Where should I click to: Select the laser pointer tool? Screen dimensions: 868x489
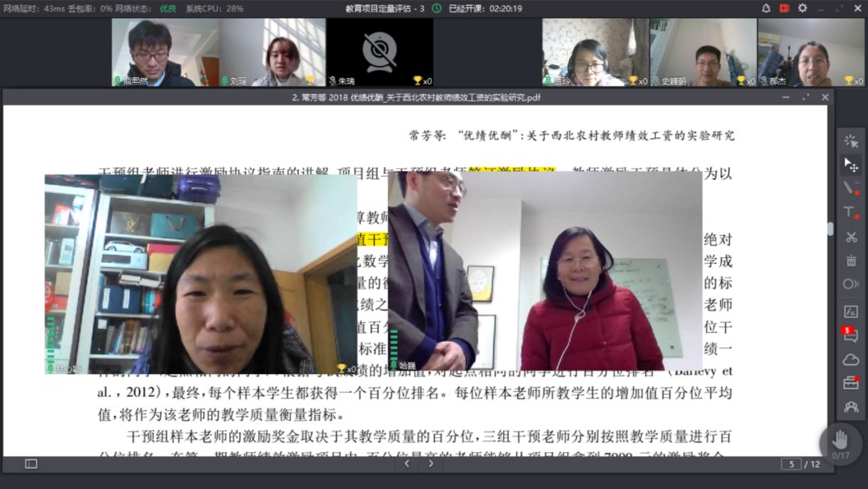tap(850, 140)
